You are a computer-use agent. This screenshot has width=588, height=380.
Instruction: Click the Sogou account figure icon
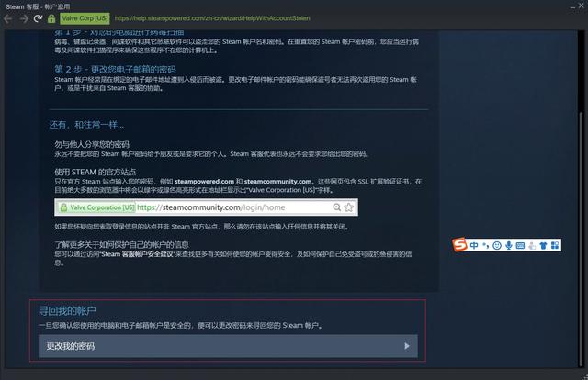coord(532,246)
